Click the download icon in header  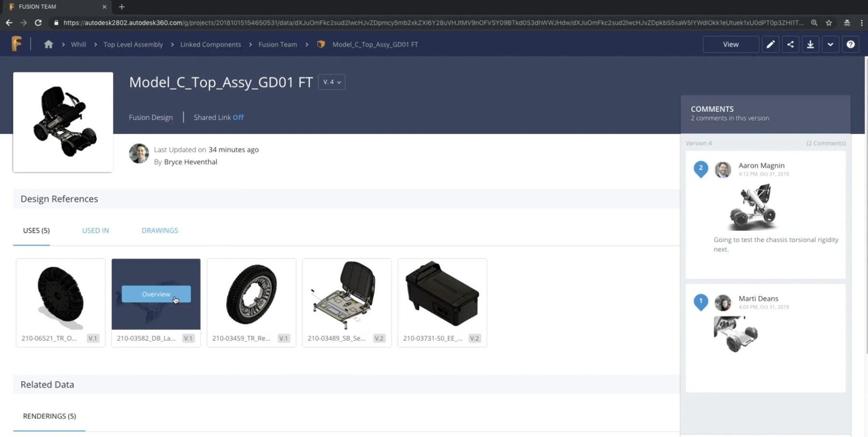pos(811,44)
